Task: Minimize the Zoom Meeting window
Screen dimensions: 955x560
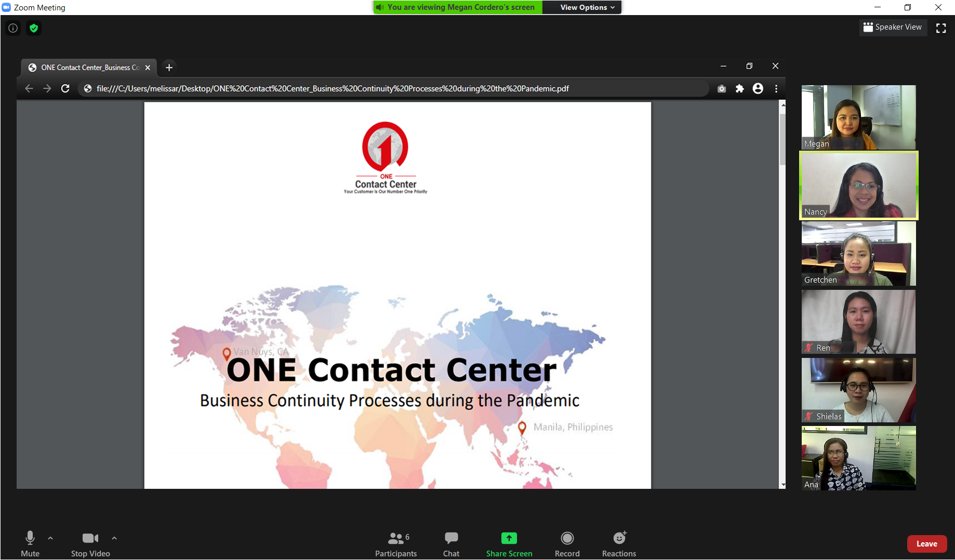Action: point(878,7)
